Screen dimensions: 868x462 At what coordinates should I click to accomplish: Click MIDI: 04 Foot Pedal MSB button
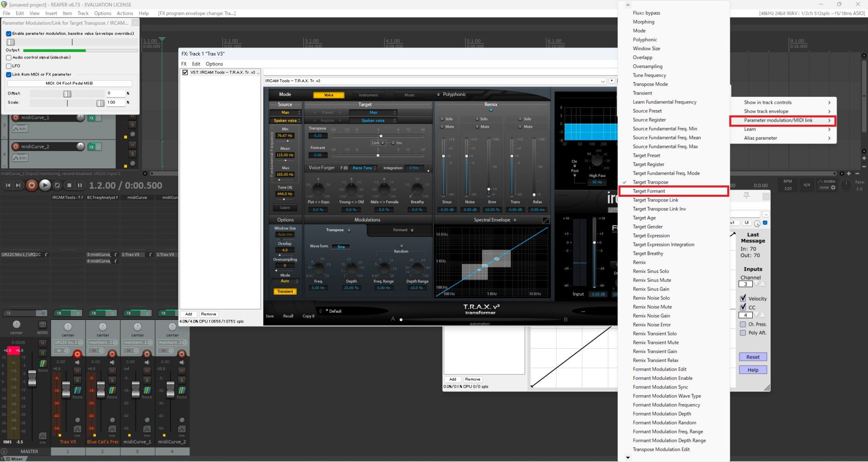[69, 83]
